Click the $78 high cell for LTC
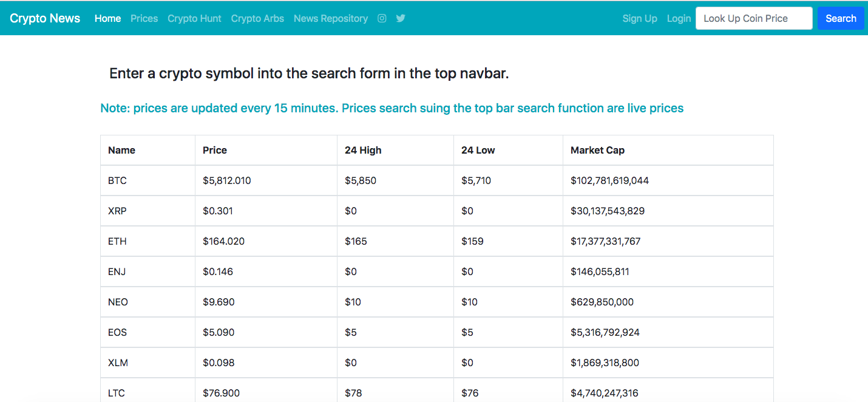 pyautogui.click(x=395, y=390)
